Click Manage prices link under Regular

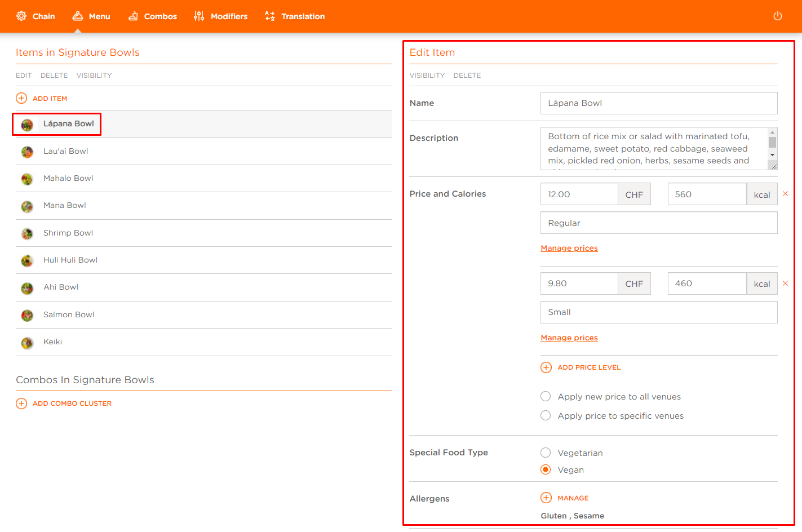pyautogui.click(x=569, y=248)
